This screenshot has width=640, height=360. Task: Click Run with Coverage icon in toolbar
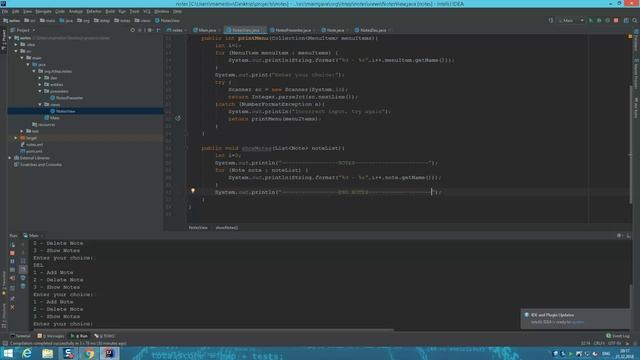click(607, 20)
